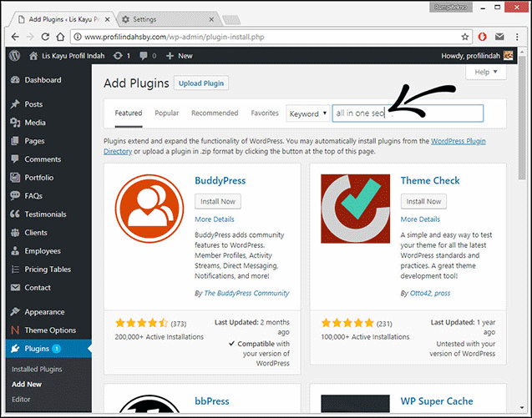Install Theme Check with Install Now
This screenshot has height=418, width=532.
(423, 201)
